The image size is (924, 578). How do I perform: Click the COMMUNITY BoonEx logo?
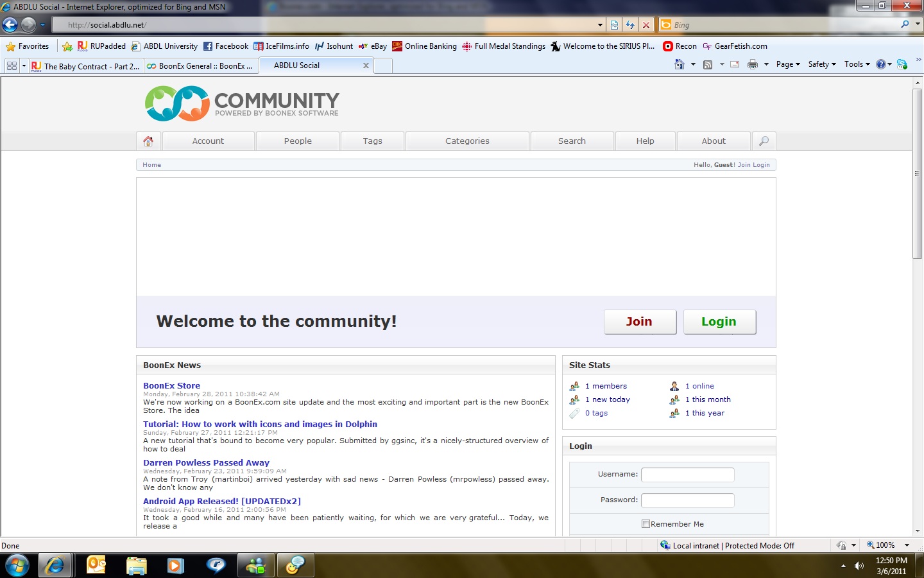[x=242, y=103]
